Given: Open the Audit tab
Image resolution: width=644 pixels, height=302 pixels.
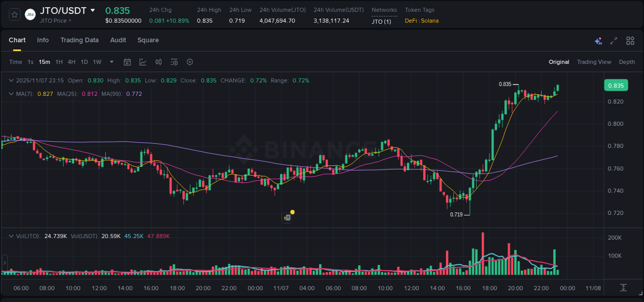Looking at the screenshot, I should click(118, 40).
